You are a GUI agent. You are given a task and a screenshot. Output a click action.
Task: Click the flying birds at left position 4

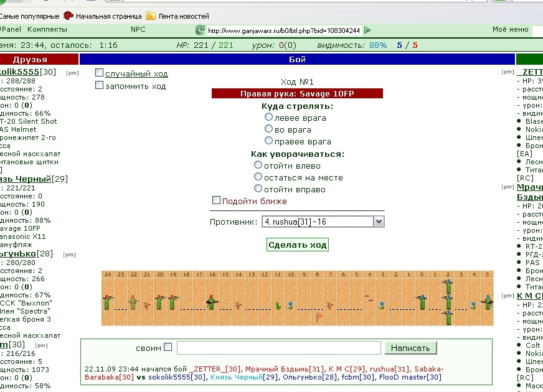pos(369,298)
